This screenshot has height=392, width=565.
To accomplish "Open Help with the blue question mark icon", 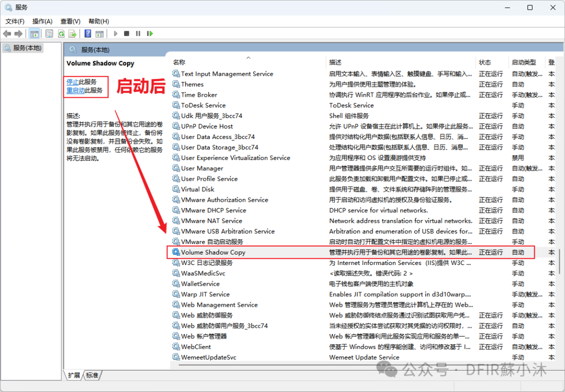I will (x=87, y=34).
